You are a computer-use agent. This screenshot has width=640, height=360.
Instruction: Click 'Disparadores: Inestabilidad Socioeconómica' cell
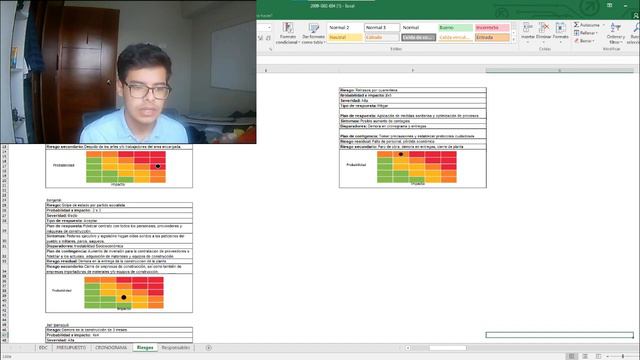(119, 246)
